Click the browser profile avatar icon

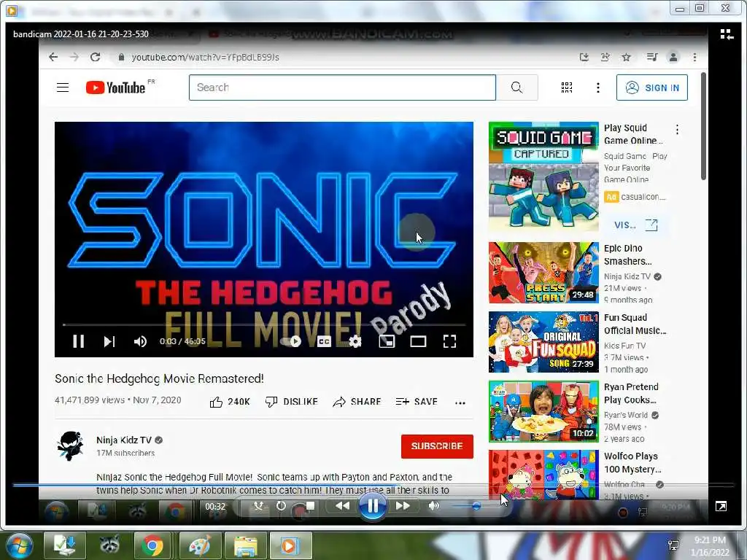click(x=673, y=57)
